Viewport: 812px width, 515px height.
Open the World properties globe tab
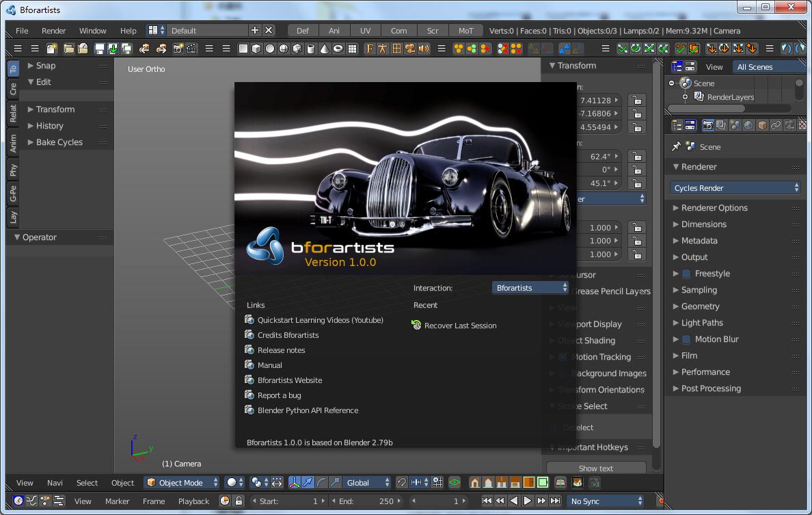click(x=748, y=125)
